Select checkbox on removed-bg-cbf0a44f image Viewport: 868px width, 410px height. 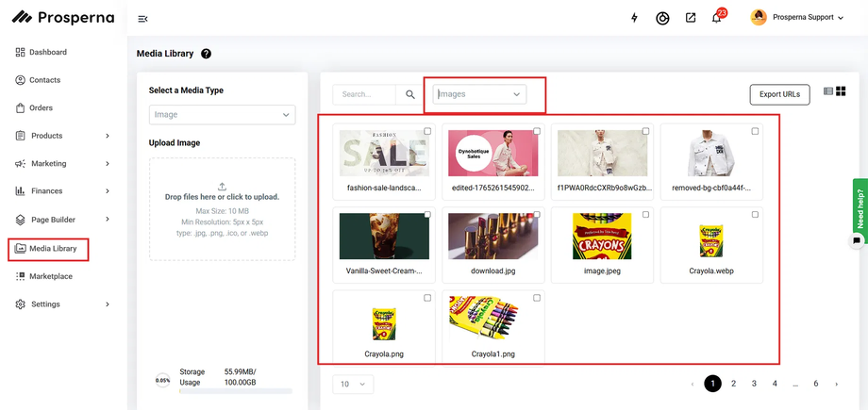point(755,131)
